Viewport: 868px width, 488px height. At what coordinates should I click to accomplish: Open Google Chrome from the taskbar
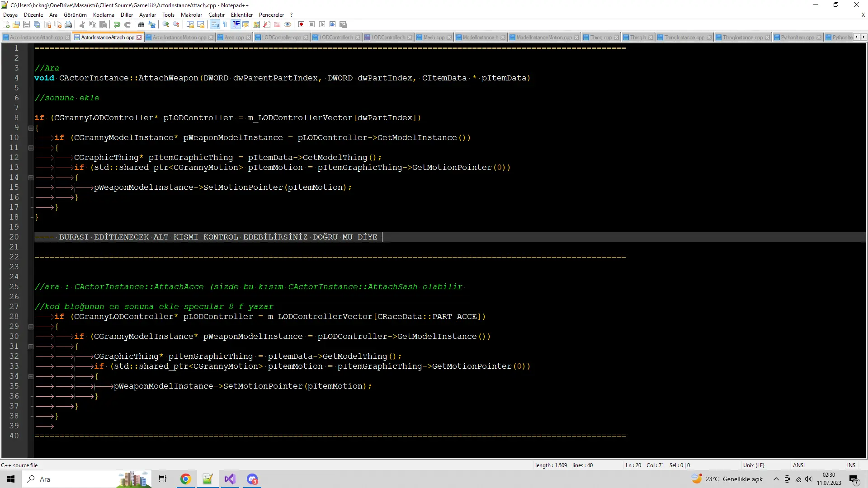[185, 479]
